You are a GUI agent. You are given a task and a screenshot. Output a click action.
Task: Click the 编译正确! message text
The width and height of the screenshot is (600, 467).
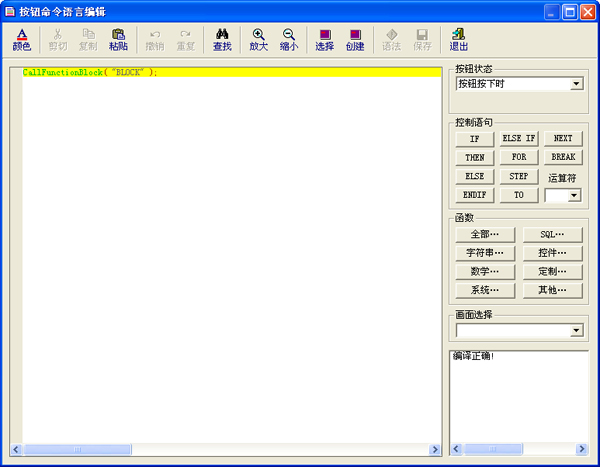point(473,356)
